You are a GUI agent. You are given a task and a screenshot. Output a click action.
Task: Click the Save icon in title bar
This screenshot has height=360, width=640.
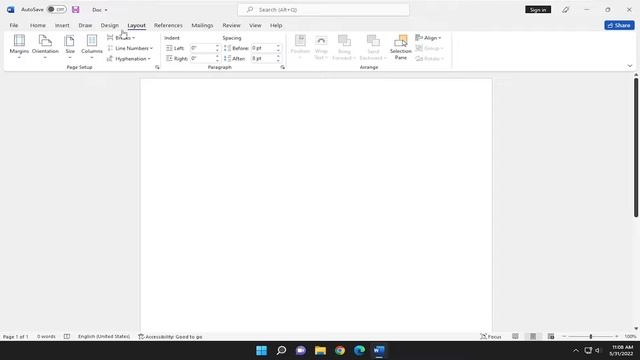(x=76, y=9)
